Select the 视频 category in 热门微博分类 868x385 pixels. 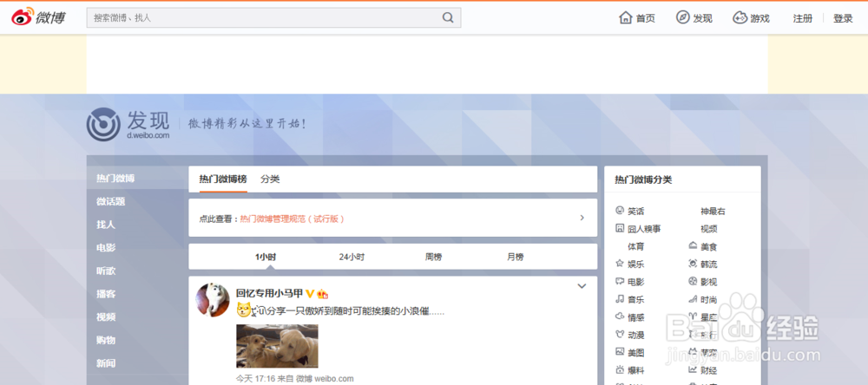(x=708, y=229)
